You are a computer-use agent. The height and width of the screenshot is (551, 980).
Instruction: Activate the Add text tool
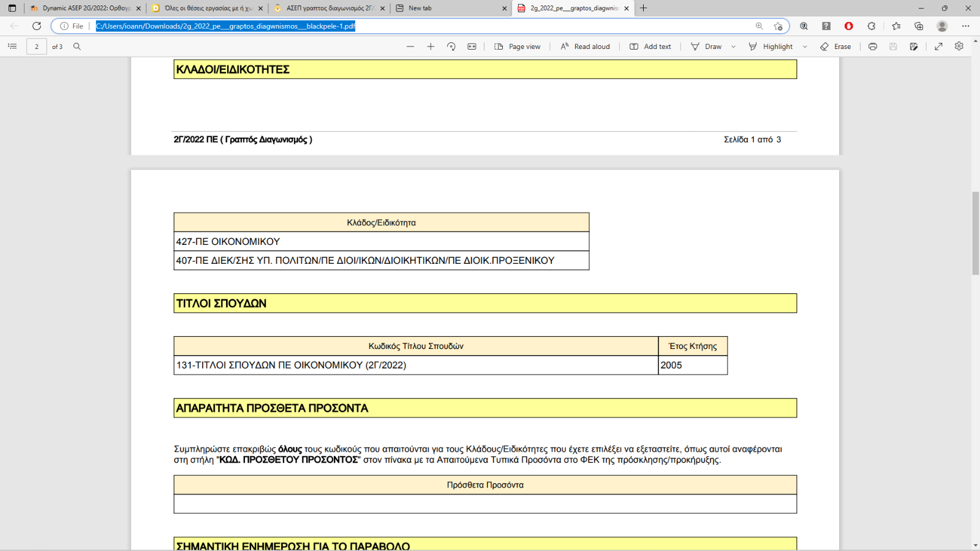coord(650,47)
